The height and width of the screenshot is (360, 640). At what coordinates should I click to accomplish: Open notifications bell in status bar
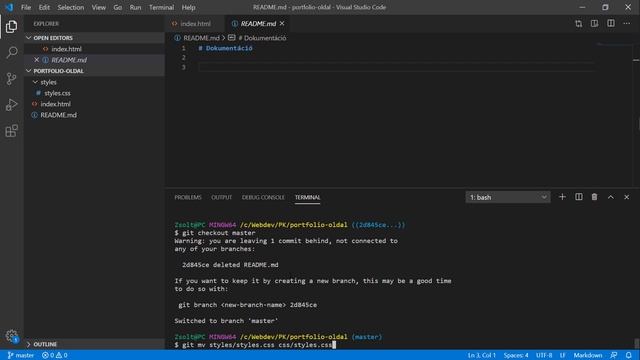pyautogui.click(x=629, y=355)
